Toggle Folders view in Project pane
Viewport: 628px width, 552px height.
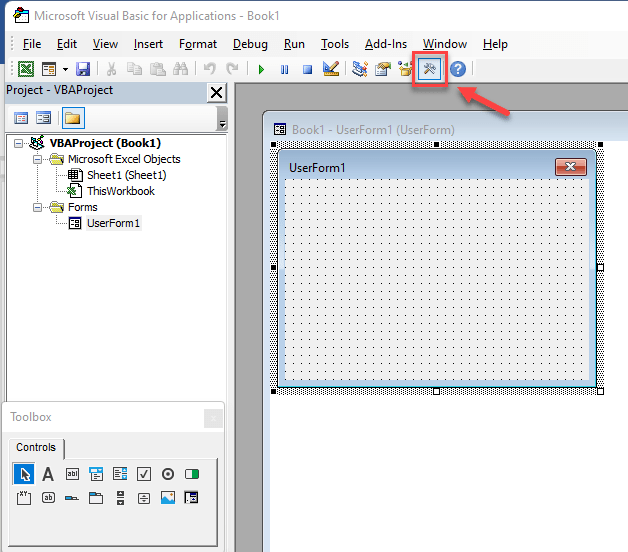coord(73,118)
